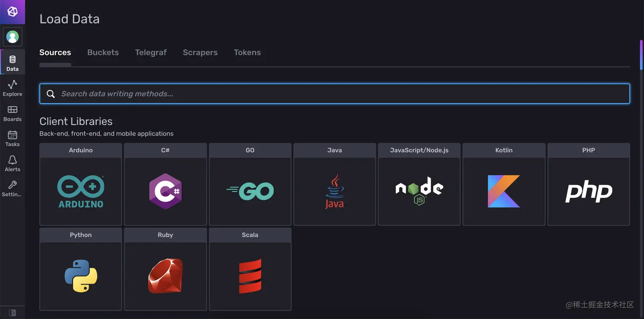
Task: Click the PHP card title
Action: coord(589,150)
